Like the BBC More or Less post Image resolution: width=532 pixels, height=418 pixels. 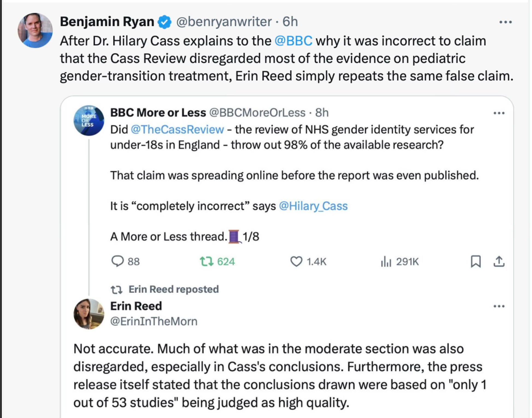click(x=296, y=261)
